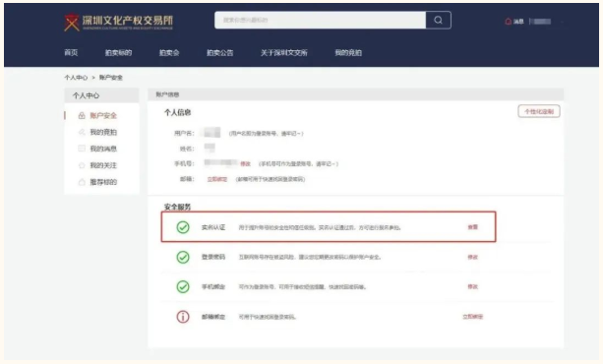The image size is (603, 364).
Task: Click 修改 link next to 手机号
Action: (245, 164)
